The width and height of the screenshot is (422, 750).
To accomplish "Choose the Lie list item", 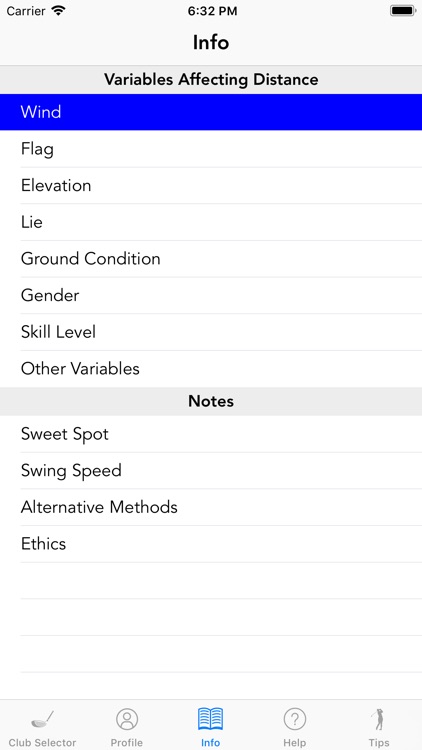I will point(211,222).
